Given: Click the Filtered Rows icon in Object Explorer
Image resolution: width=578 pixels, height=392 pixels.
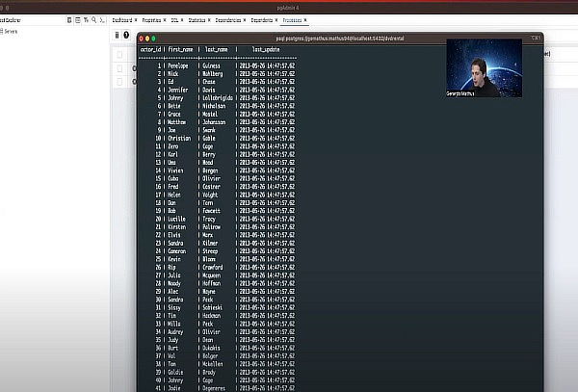Looking at the screenshot, I should [x=86, y=20].
